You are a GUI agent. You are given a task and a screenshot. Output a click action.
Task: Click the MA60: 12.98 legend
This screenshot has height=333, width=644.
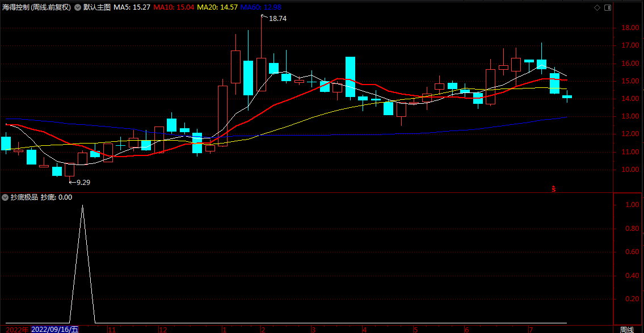(261, 7)
